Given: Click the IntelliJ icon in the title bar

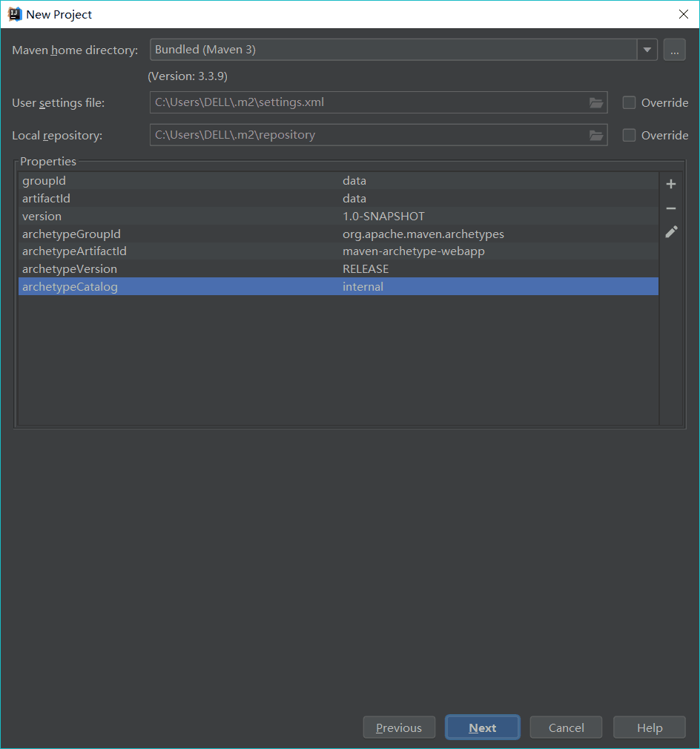Looking at the screenshot, I should tap(14, 14).
